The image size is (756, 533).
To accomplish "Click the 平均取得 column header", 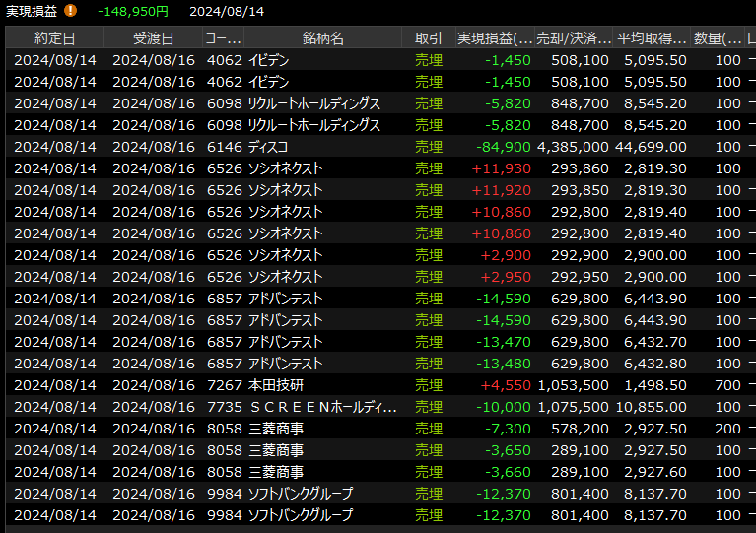I will click(652, 38).
